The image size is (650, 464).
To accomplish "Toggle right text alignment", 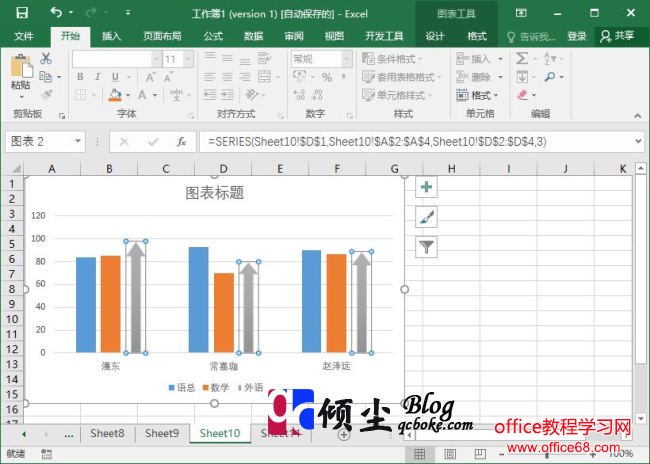I will pos(245,77).
